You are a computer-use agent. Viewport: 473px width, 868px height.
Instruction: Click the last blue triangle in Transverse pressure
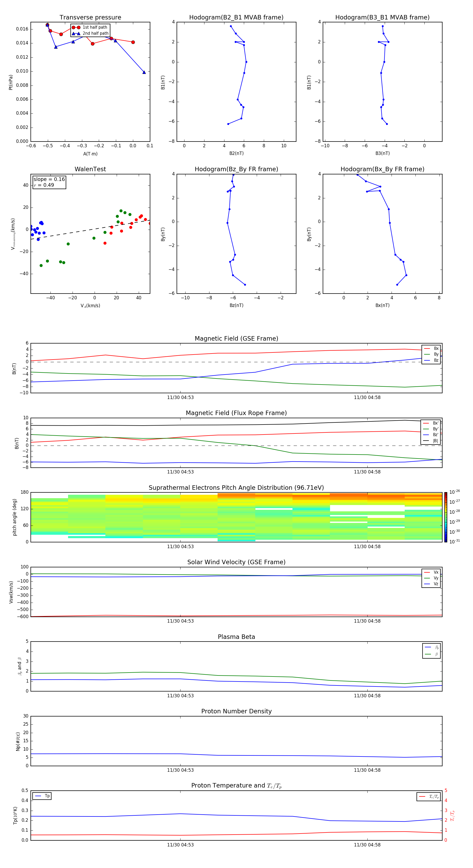(144, 72)
